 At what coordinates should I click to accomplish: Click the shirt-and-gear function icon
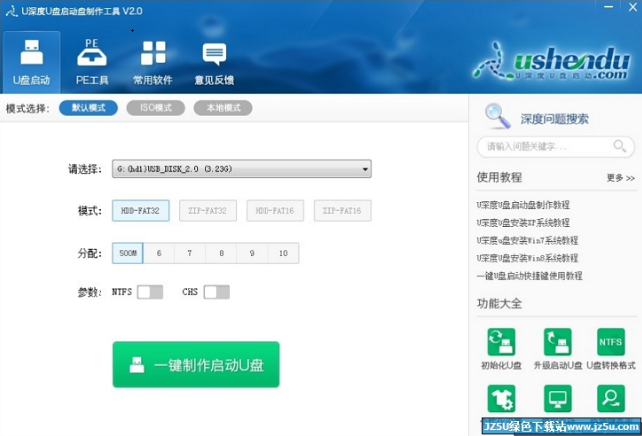pos(501,398)
